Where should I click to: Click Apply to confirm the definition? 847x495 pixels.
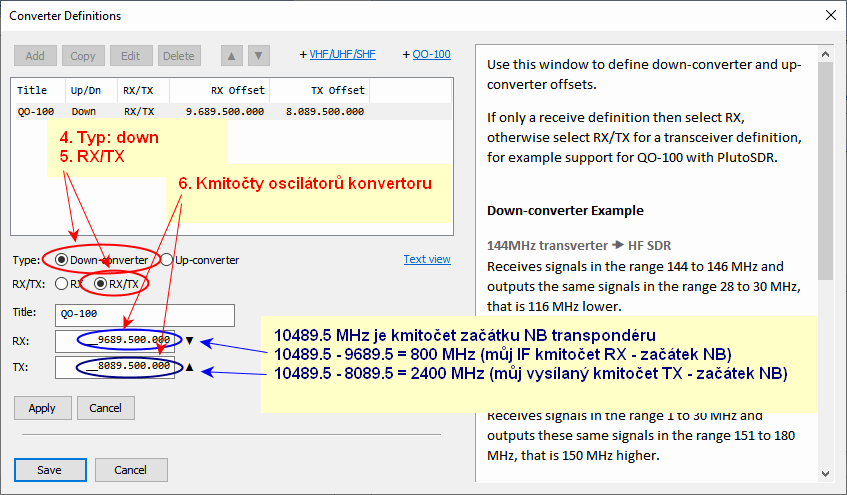tap(42, 408)
